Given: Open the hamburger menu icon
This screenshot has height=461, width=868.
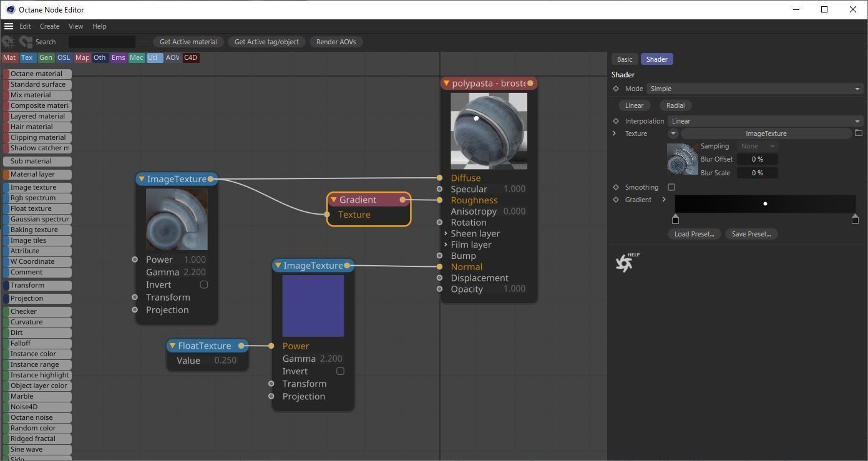Looking at the screenshot, I should [x=9, y=26].
